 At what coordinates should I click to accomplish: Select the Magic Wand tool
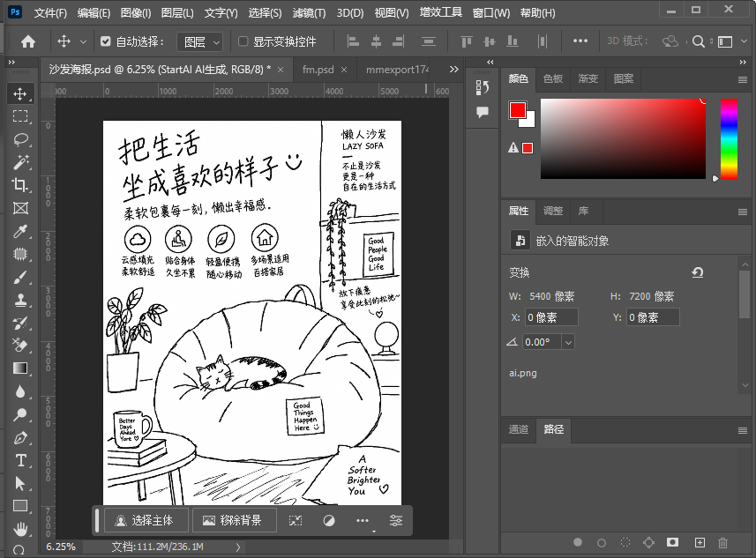[20, 162]
